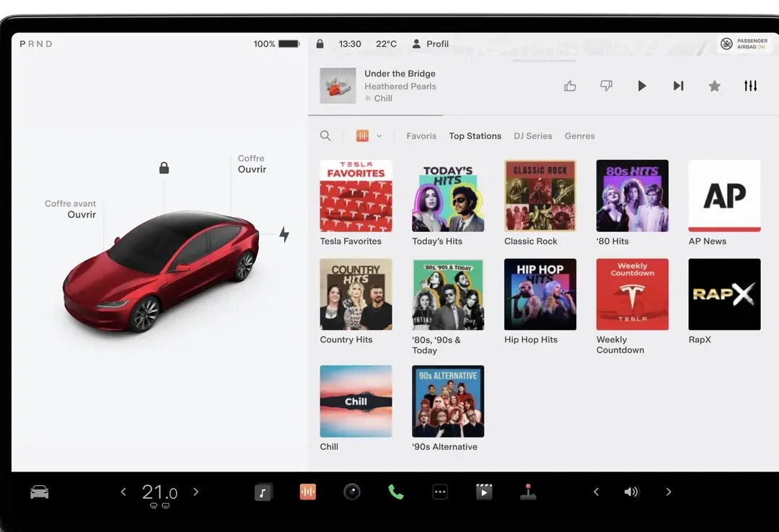
Task: Open the station search magnifier
Action: [325, 136]
